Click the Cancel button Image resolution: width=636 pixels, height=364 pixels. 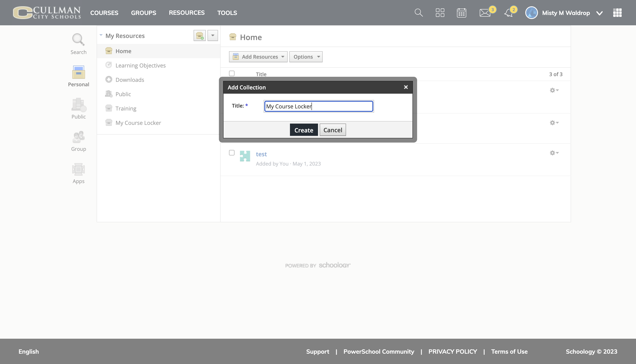(333, 130)
